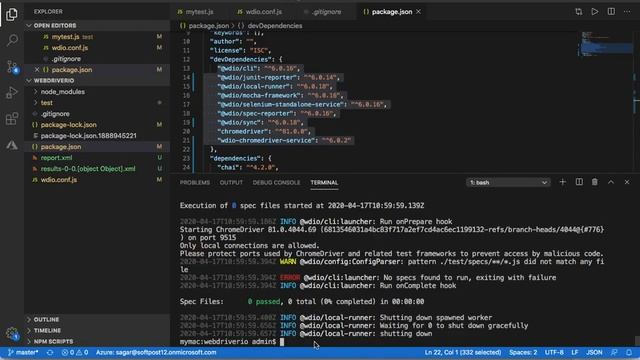This screenshot has height=360, width=640.
Task: Change end of line sequence LF
Action: 575,352
